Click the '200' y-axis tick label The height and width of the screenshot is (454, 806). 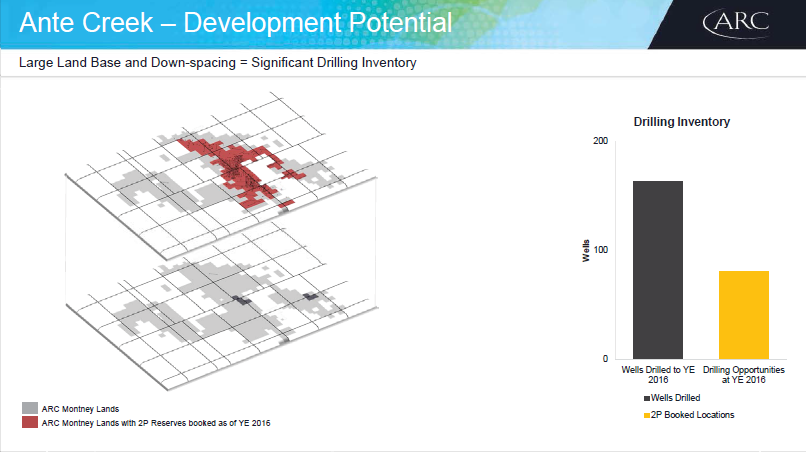pos(600,141)
